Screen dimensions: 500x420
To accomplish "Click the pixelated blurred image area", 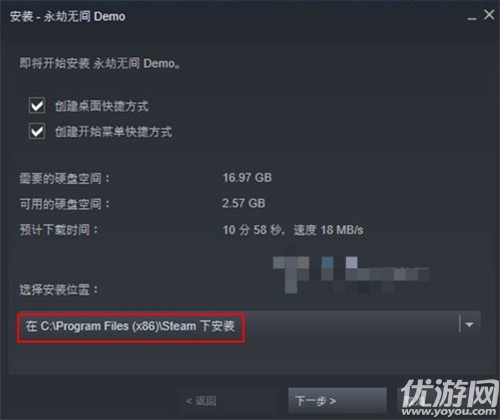I will pos(351,274).
